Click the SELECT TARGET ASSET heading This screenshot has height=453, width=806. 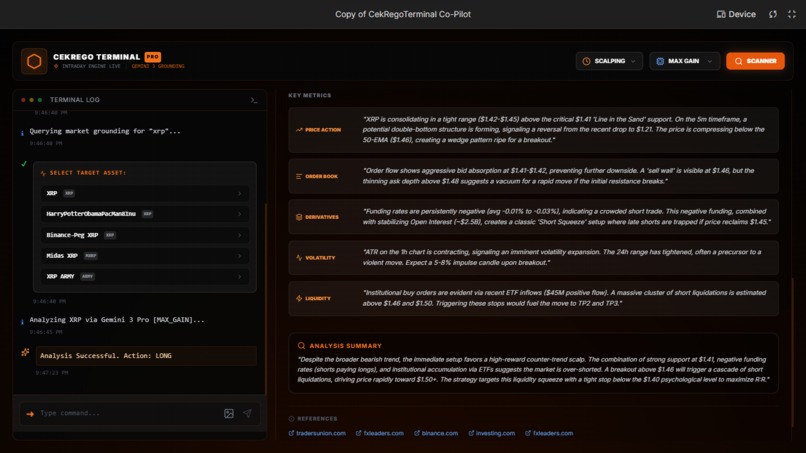click(x=87, y=173)
